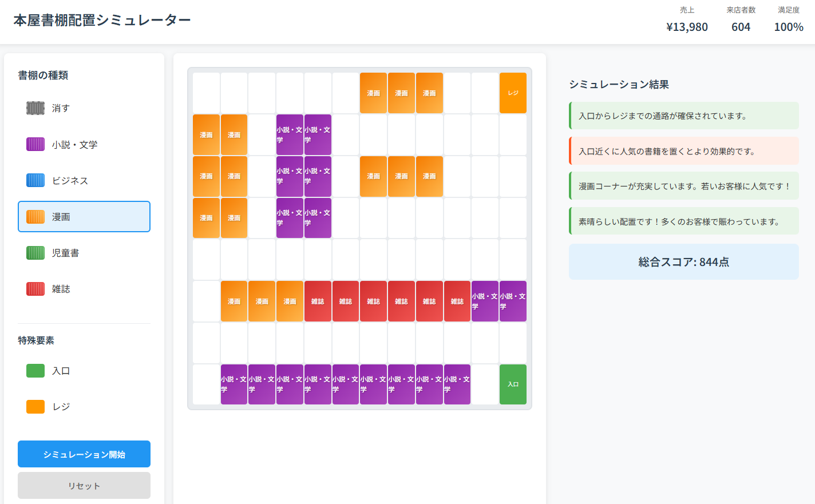Pick the red 雑誌 shelf icon

coord(35,289)
